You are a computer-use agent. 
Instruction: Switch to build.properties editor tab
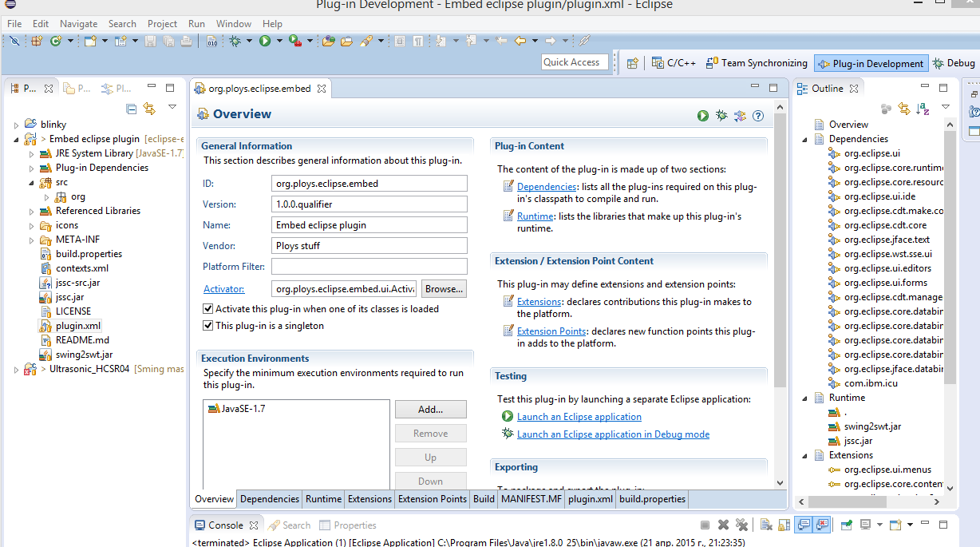pos(652,499)
